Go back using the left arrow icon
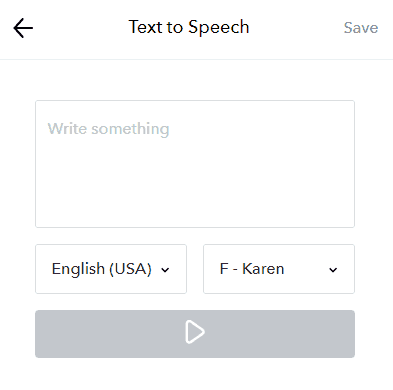The width and height of the screenshot is (393, 390). (23, 28)
